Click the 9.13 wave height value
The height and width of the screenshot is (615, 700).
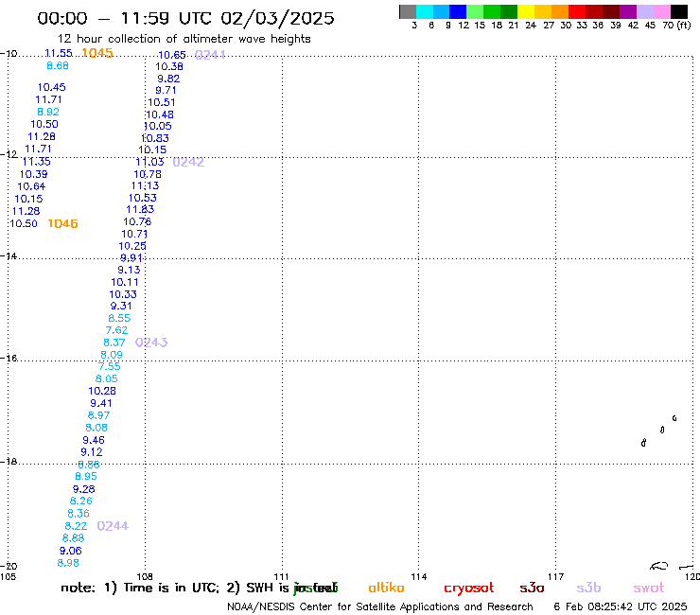pos(129,270)
